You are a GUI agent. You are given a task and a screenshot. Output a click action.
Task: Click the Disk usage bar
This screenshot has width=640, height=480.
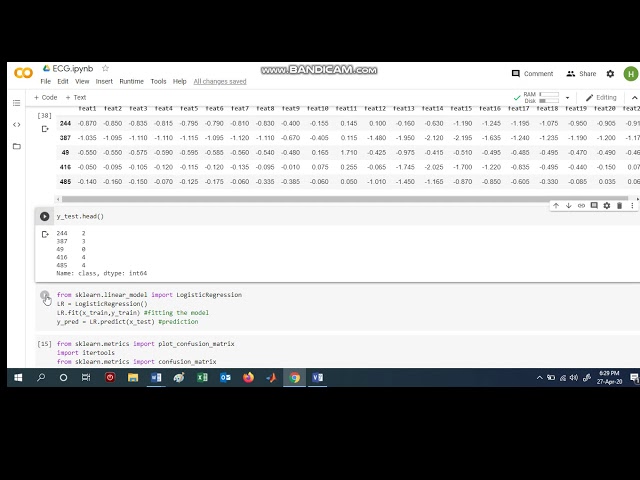coord(549,101)
